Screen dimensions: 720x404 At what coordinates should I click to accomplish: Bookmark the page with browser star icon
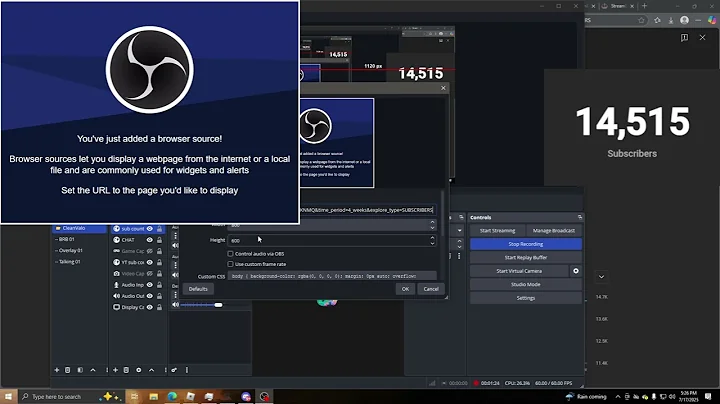(641, 20)
